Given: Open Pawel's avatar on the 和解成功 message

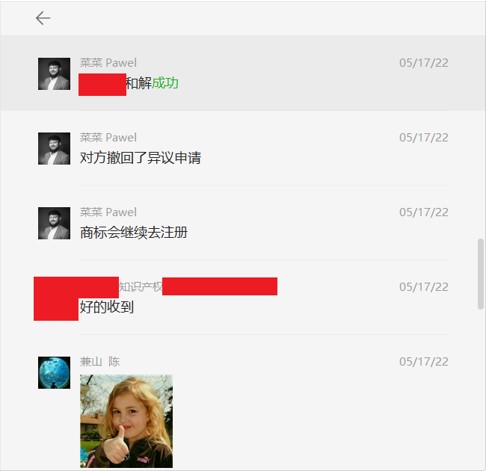Looking at the screenshot, I should tap(54, 74).
